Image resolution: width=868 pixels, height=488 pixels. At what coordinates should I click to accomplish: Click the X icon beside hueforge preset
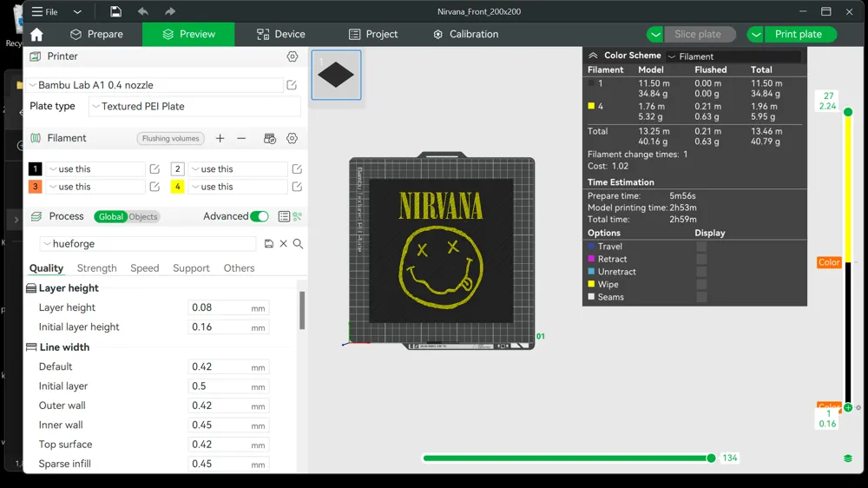click(284, 244)
